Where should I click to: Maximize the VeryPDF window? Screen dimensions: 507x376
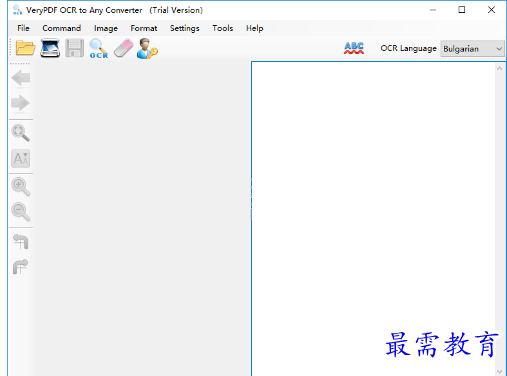click(462, 10)
